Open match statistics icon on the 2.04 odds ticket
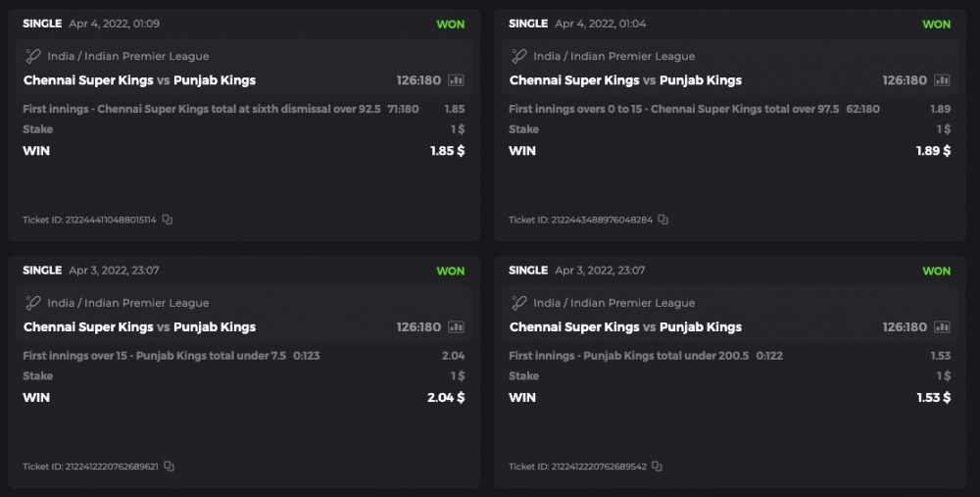This screenshot has height=497, width=980. point(457,327)
